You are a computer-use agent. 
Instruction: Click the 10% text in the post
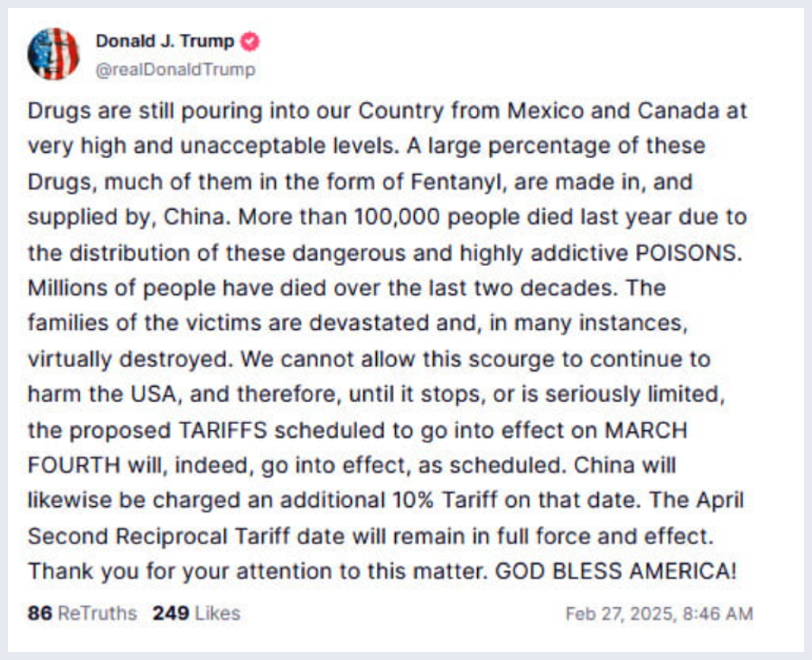tap(413, 500)
